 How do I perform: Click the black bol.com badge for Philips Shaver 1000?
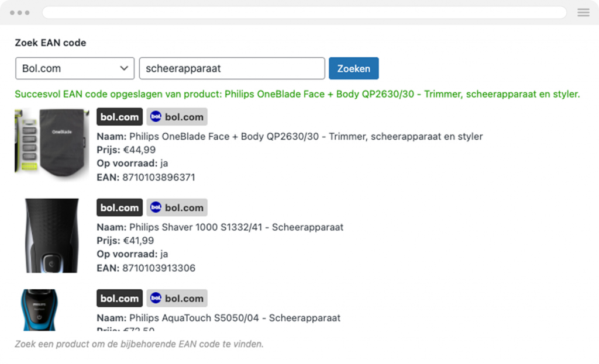pyautogui.click(x=119, y=207)
